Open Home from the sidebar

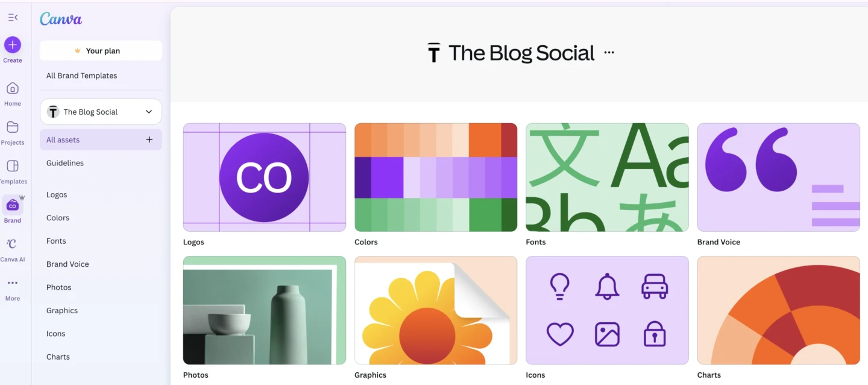click(x=13, y=89)
